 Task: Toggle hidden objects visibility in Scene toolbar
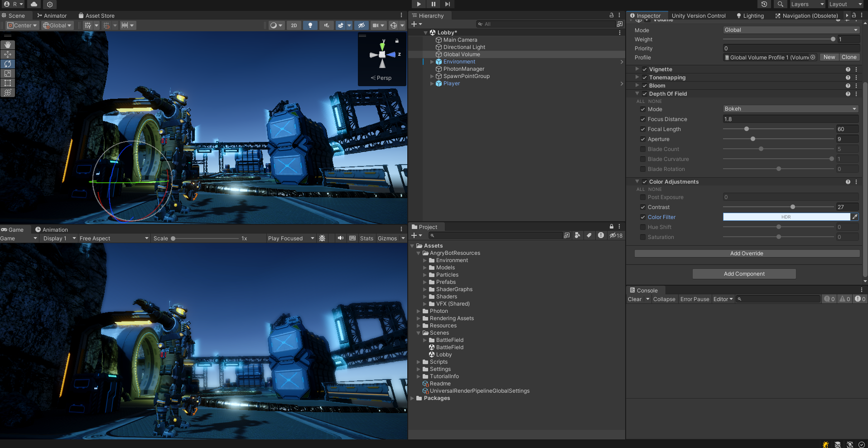[x=361, y=25]
